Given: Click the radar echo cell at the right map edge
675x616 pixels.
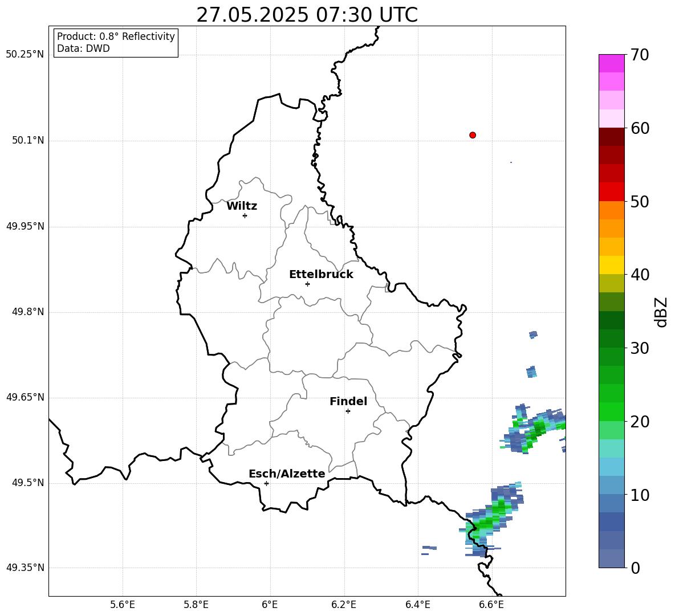Looking at the screenshot, I should coord(534,429).
